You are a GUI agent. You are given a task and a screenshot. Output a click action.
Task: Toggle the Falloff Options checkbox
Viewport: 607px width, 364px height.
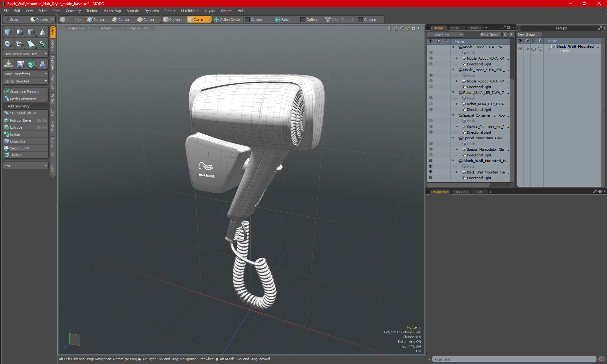303,20
